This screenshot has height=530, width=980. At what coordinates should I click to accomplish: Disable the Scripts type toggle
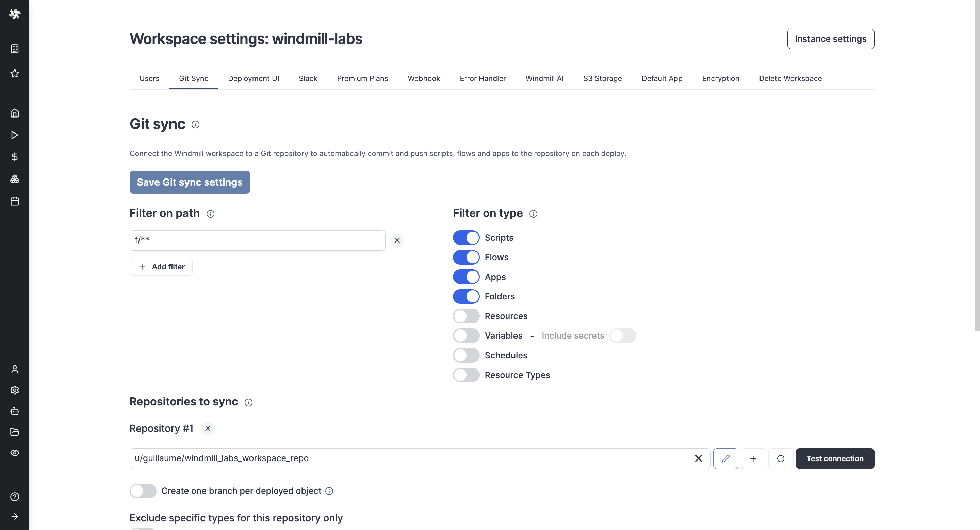click(x=465, y=238)
